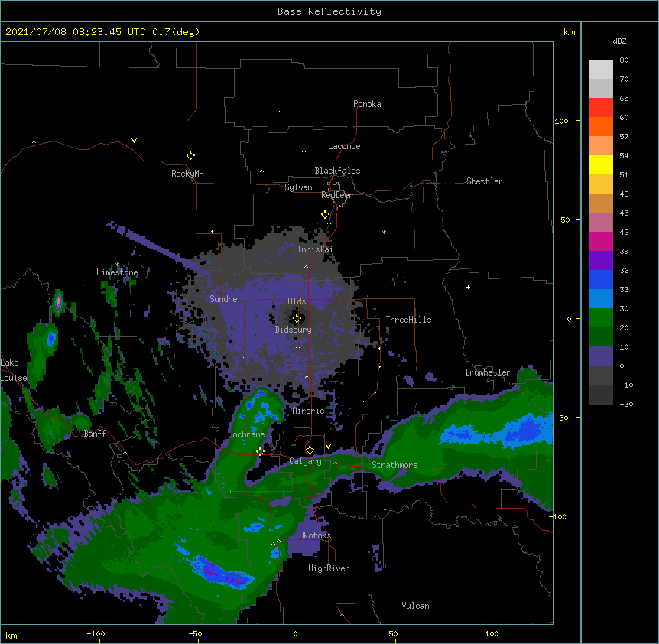Select the Sundre label
This screenshot has width=659, height=644.
coord(223,299)
